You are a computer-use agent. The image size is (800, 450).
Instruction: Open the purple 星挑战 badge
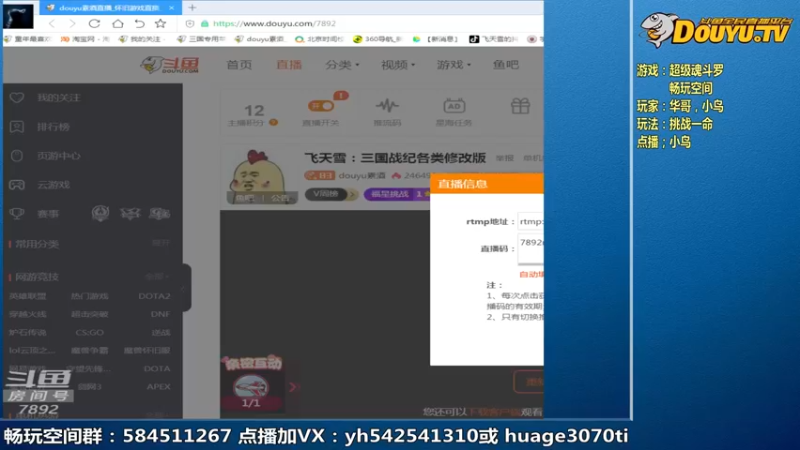coord(396,194)
